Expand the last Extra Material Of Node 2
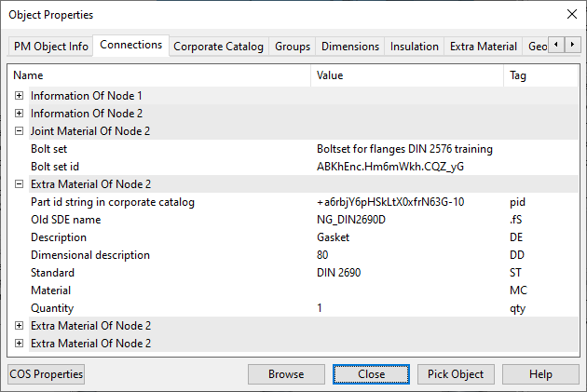Viewport: 587px width, 392px height. coord(19,344)
